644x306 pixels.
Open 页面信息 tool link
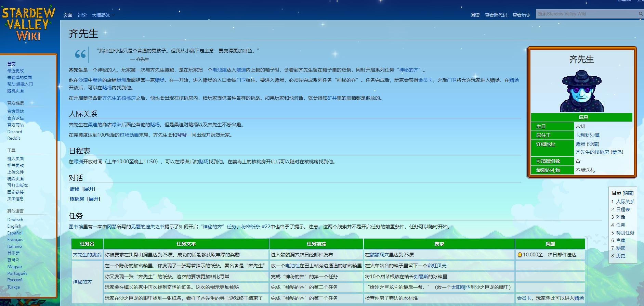pyautogui.click(x=15, y=199)
